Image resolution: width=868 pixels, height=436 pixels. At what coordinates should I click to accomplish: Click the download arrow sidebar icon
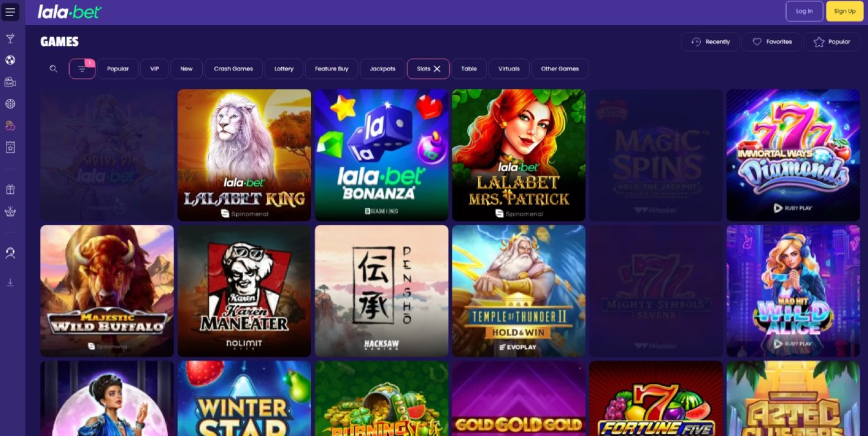tap(10, 282)
